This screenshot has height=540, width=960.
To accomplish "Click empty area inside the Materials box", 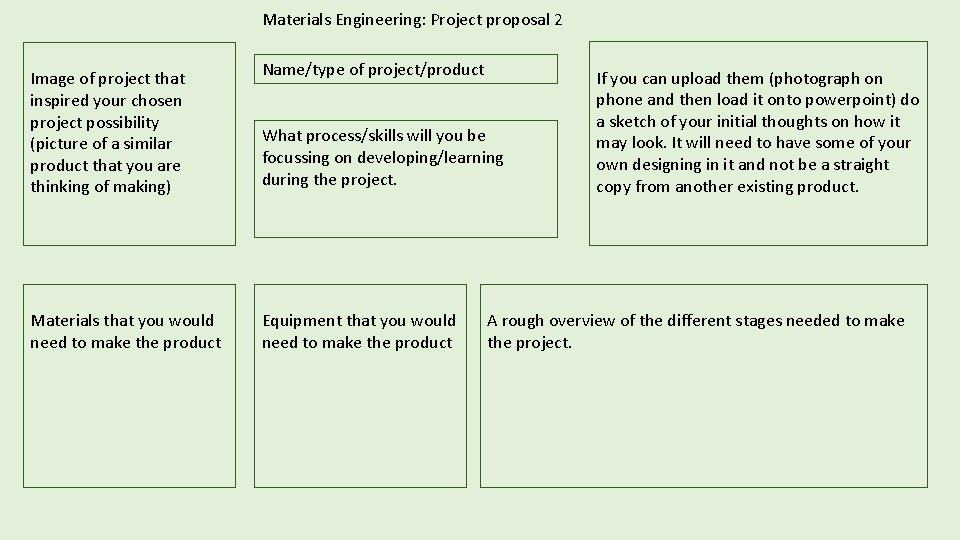I will pyautogui.click(x=129, y=419).
